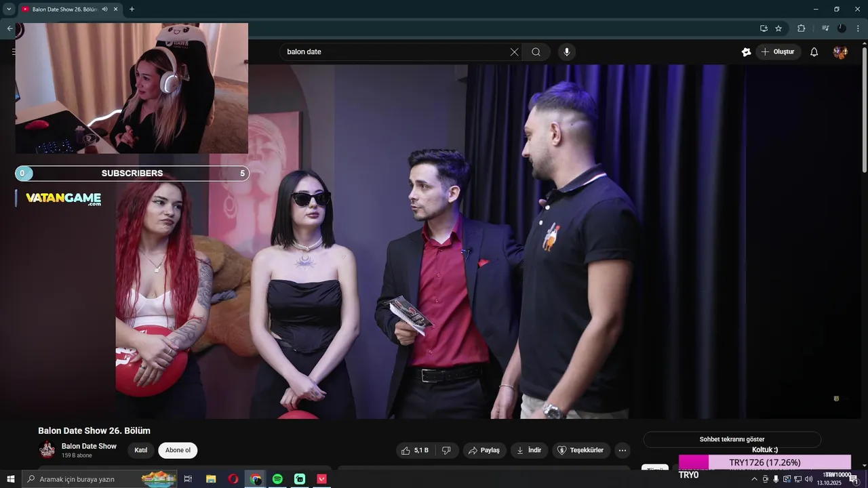Show hidden system tray icons chevron
Viewport: 868px width, 488px height.
point(754,479)
